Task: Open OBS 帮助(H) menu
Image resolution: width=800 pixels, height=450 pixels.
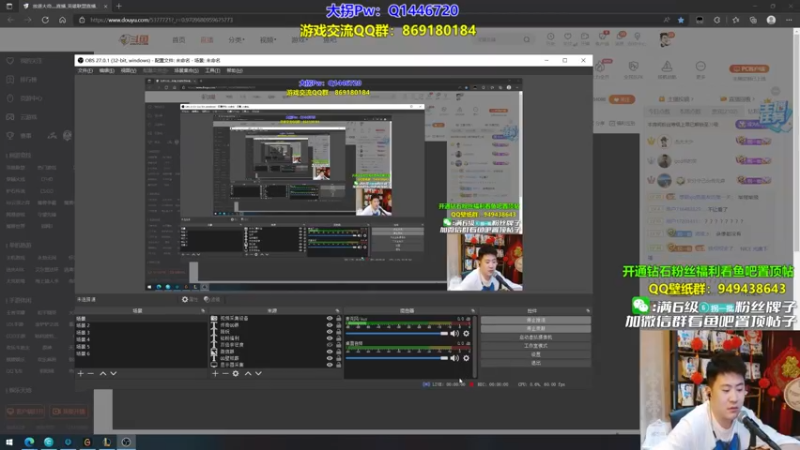Action: pyautogui.click(x=234, y=70)
